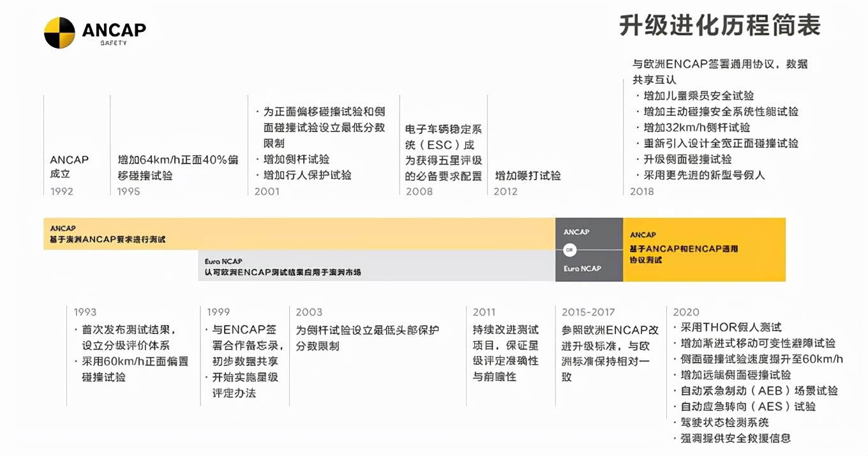Click the bullet 侧面碰撞试验速度提升至60km/h

pos(758,359)
